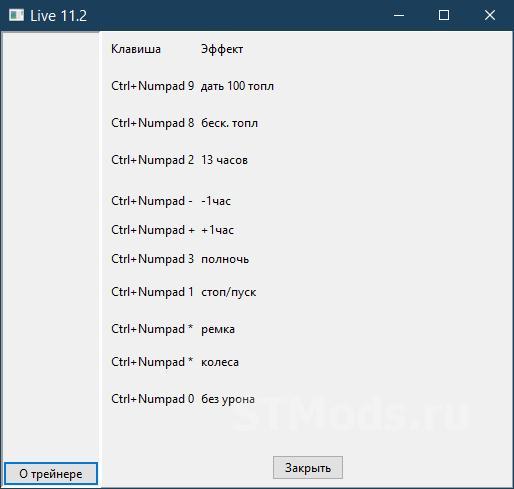This screenshot has width=514, height=489.
Task: Click the Клавиша column header
Action: click(x=136, y=49)
